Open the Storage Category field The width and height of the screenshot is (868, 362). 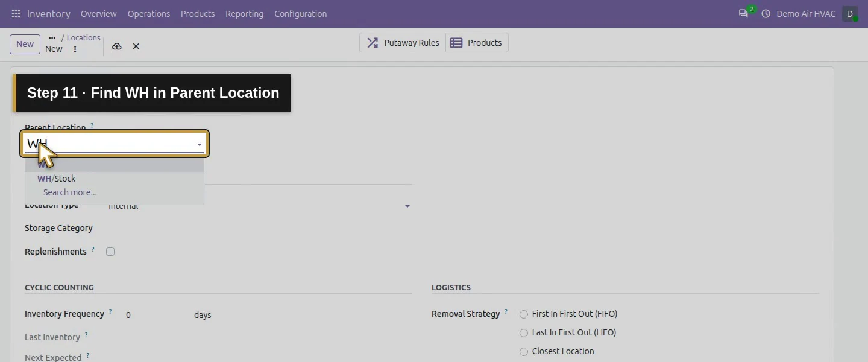(260, 228)
